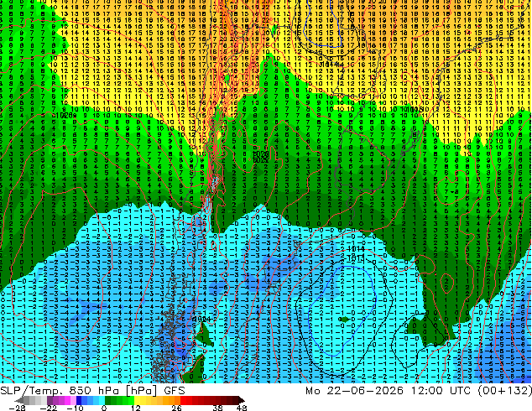Screen dimensions: 532x411
Task: Click the "26" label on the color scale
Action: (177, 408)
